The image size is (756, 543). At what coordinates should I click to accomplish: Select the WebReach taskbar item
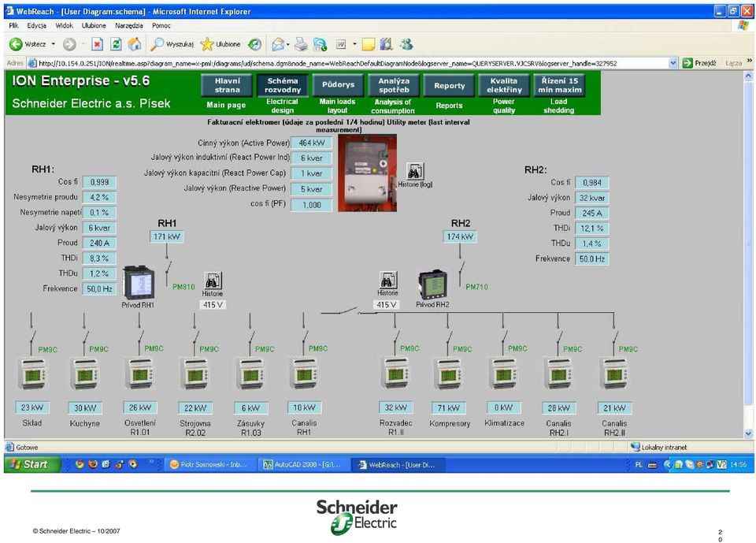[398, 465]
